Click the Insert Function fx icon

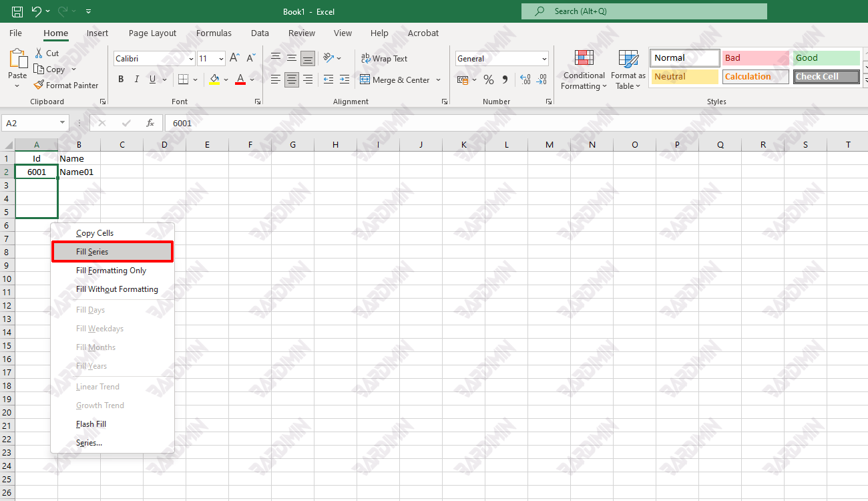[150, 123]
